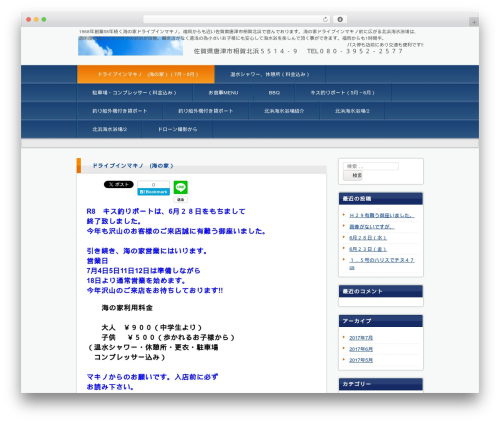500x423 pixels.
Task: Click the X post share button
Action: coord(119,184)
